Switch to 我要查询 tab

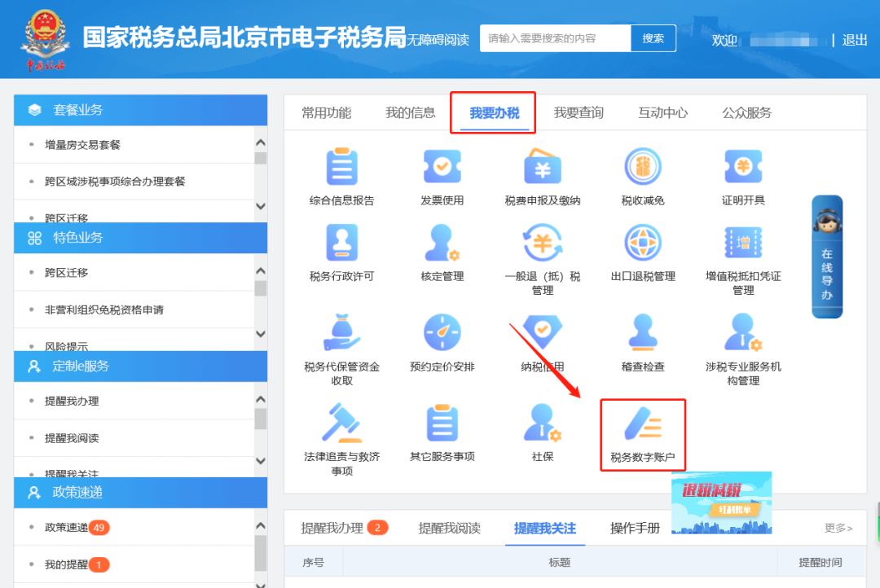579,112
